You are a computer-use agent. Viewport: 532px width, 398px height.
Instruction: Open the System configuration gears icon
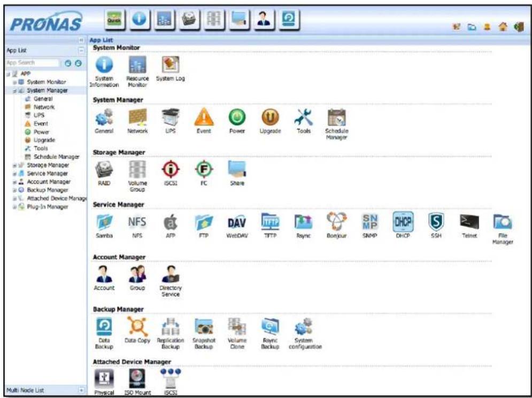point(303,327)
